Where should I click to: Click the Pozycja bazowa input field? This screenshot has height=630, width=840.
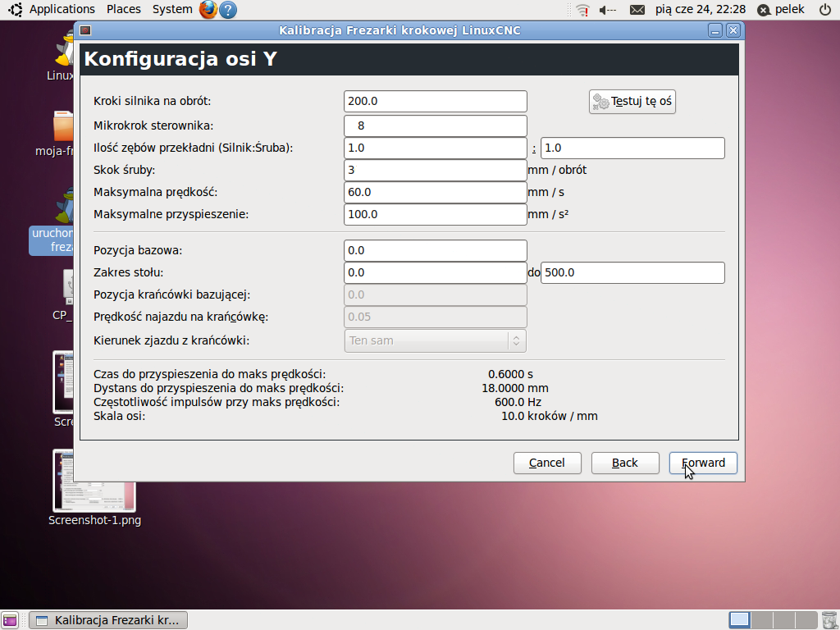click(435, 251)
